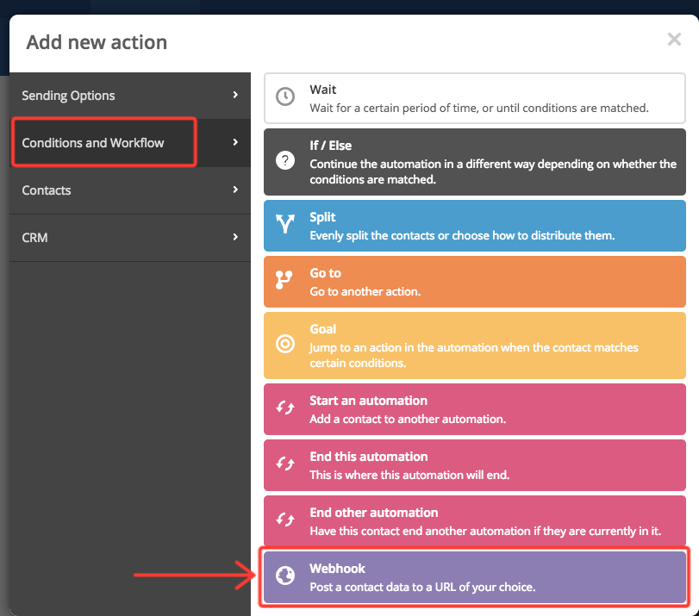The height and width of the screenshot is (616, 699).
Task: Add the Split action title
Action: click(322, 217)
